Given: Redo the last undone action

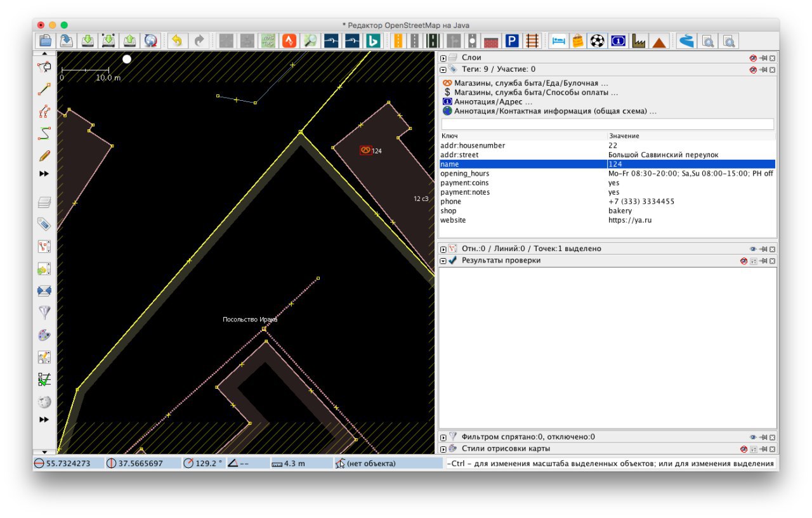Looking at the screenshot, I should click(199, 41).
